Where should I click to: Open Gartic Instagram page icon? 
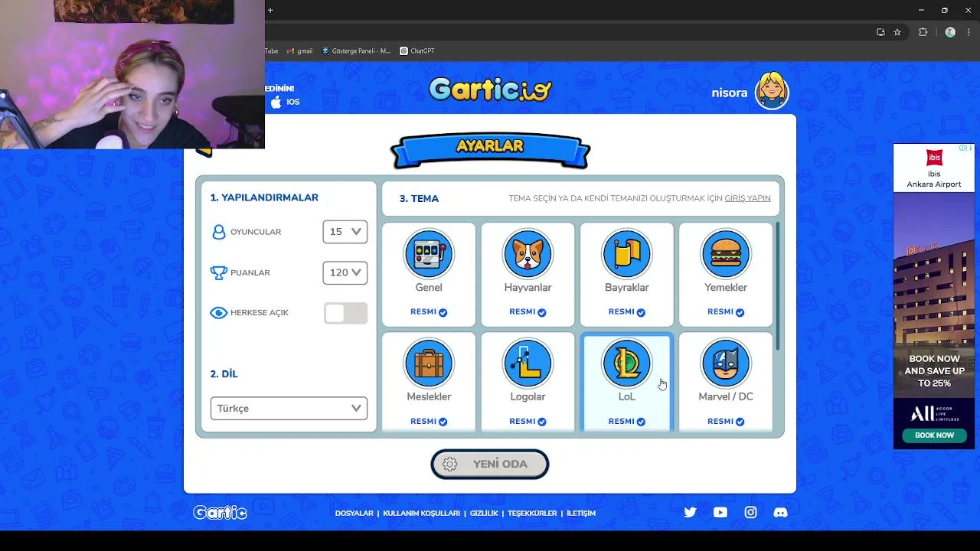coord(750,513)
